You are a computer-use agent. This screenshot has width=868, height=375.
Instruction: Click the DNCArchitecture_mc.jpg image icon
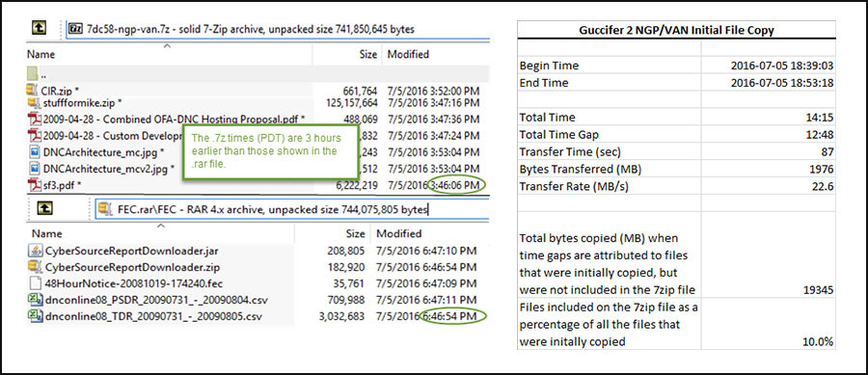35,151
